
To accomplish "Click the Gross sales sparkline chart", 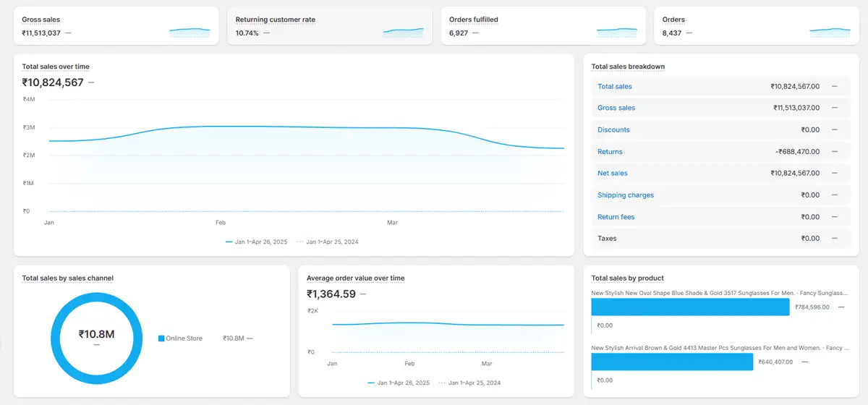I will 190,31.
